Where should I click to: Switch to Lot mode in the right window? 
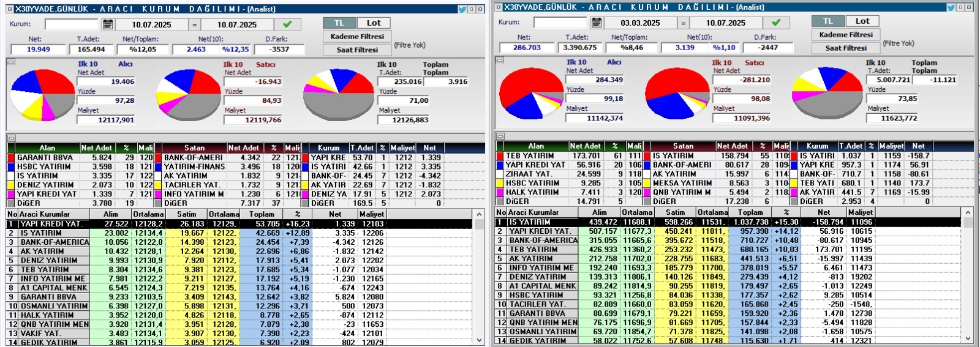coord(862,21)
